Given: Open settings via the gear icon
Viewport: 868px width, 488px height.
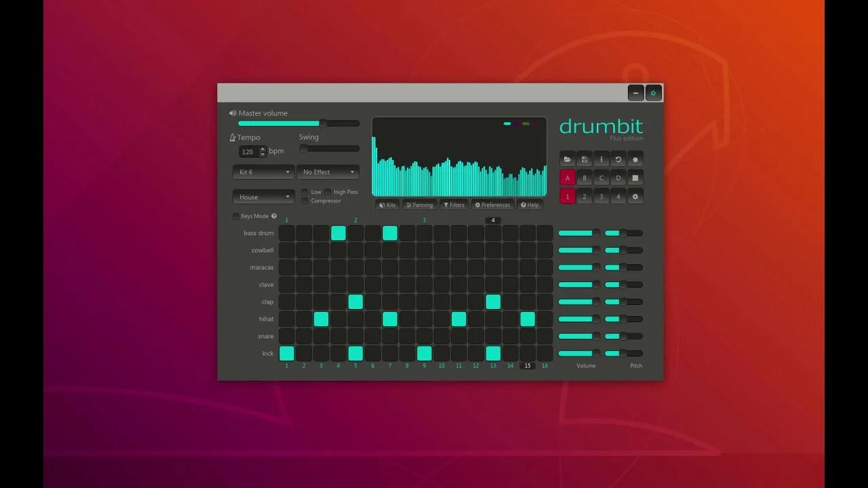Looking at the screenshot, I should pos(635,197).
